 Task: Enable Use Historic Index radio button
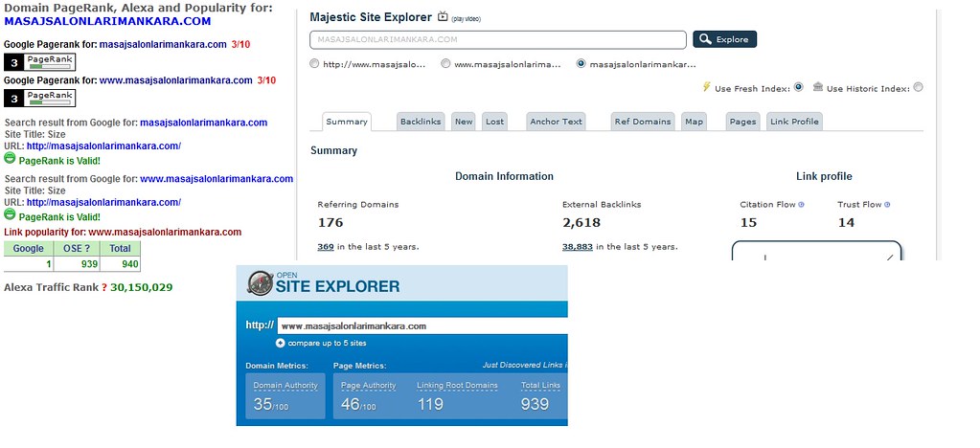(918, 87)
